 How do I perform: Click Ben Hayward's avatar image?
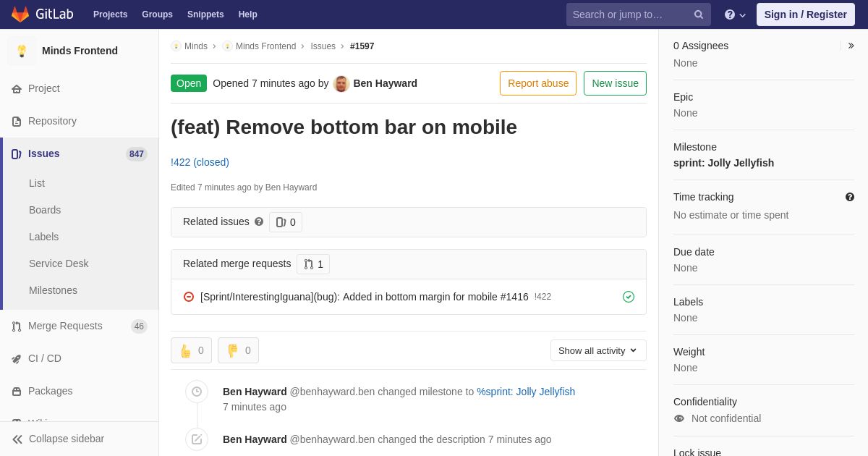pos(341,83)
